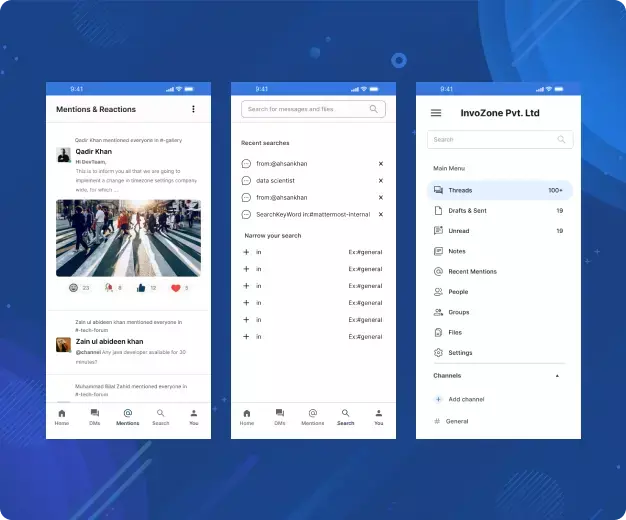The image size is (626, 520).
Task: Click Add channel under Channels
Action: [466, 399]
